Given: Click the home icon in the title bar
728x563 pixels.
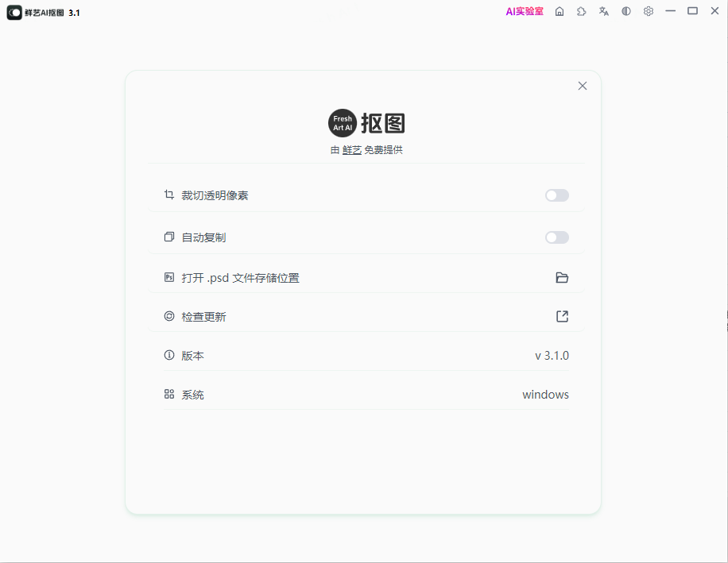Looking at the screenshot, I should pos(559,10).
